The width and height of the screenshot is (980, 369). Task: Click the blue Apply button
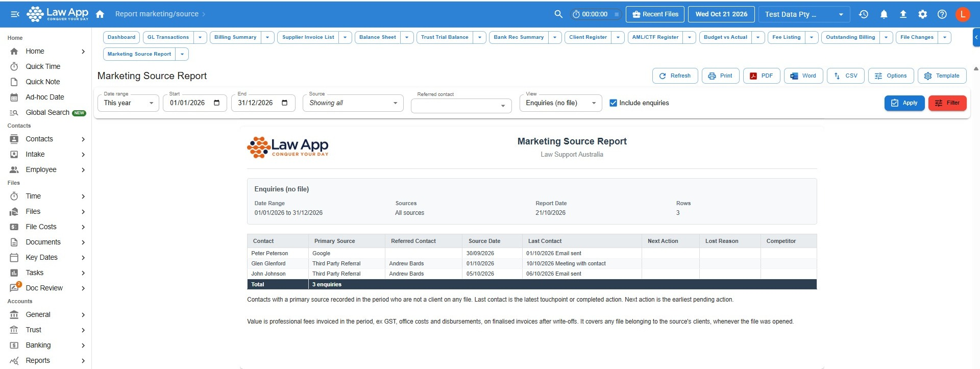(x=904, y=103)
